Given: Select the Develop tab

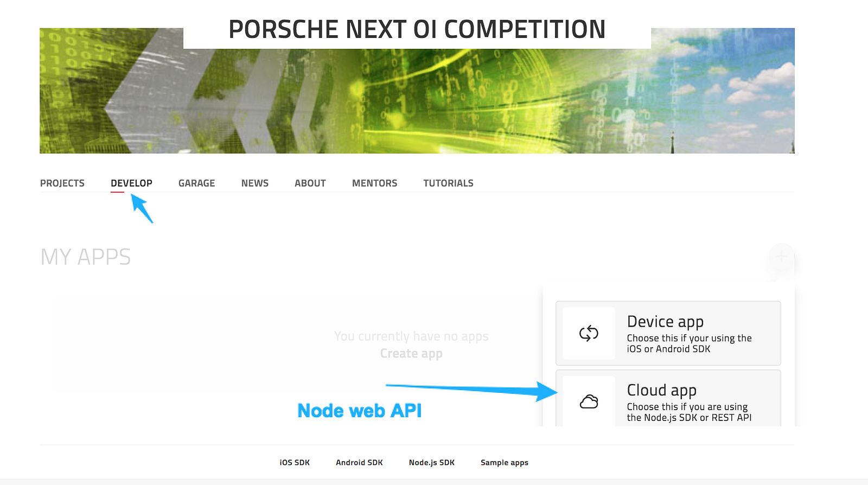Looking at the screenshot, I should click(x=131, y=183).
